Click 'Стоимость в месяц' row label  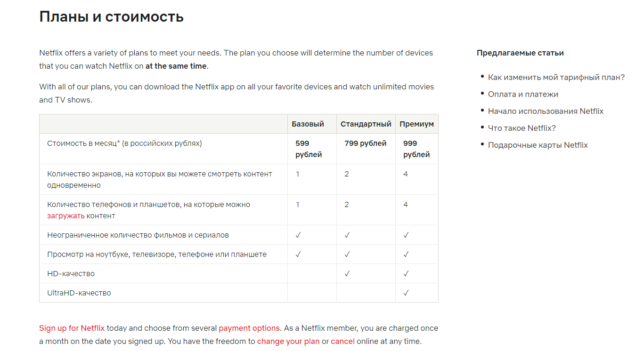point(124,144)
